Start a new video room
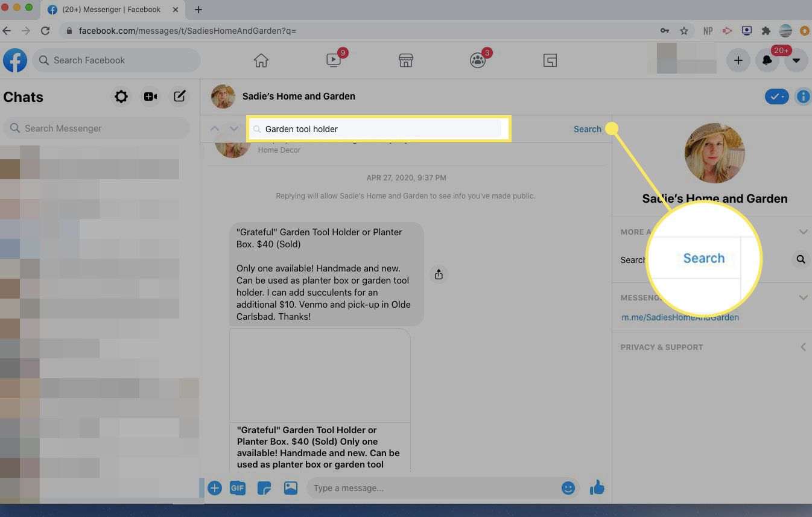Image resolution: width=812 pixels, height=517 pixels. (x=150, y=97)
